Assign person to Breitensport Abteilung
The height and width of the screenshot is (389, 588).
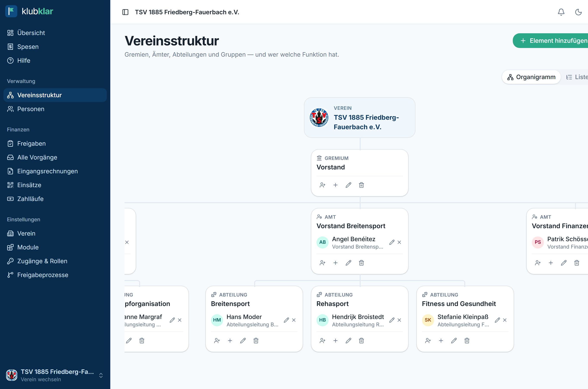[x=217, y=341]
